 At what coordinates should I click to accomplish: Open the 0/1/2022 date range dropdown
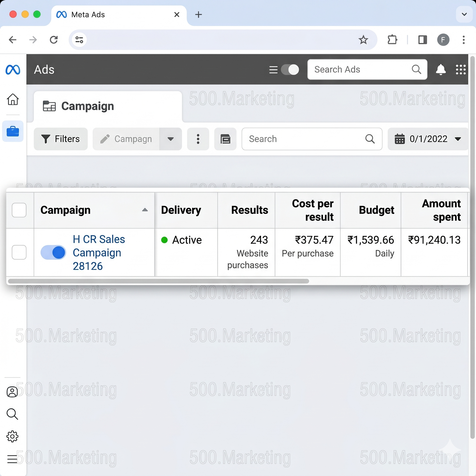(x=428, y=139)
